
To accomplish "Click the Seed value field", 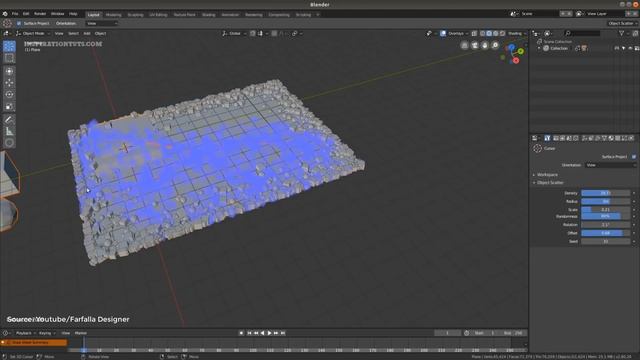I will pyautogui.click(x=606, y=241).
